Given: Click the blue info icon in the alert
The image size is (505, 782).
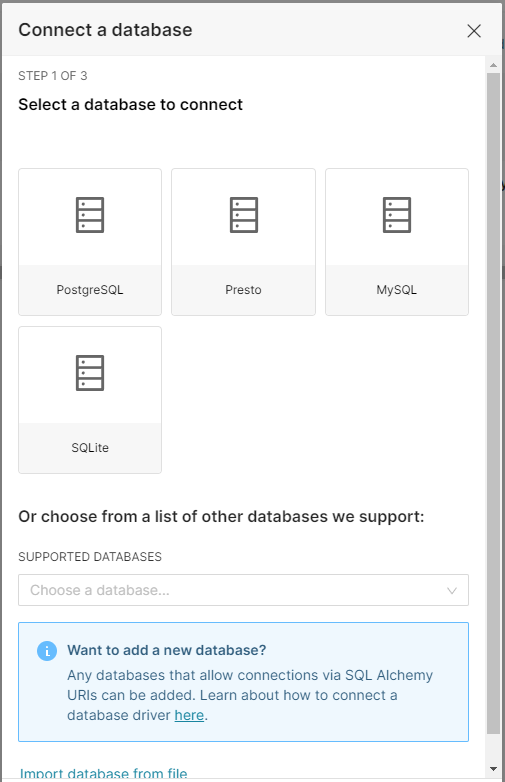Looking at the screenshot, I should [47, 650].
